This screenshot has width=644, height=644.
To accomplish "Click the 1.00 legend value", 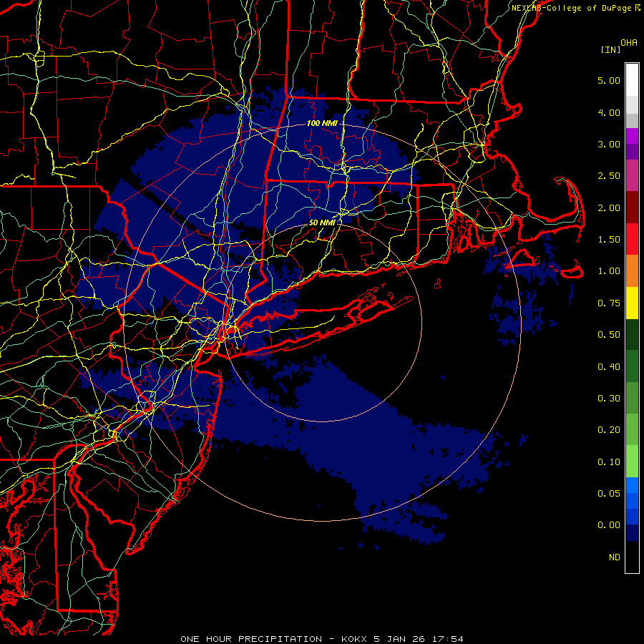I will [x=609, y=271].
